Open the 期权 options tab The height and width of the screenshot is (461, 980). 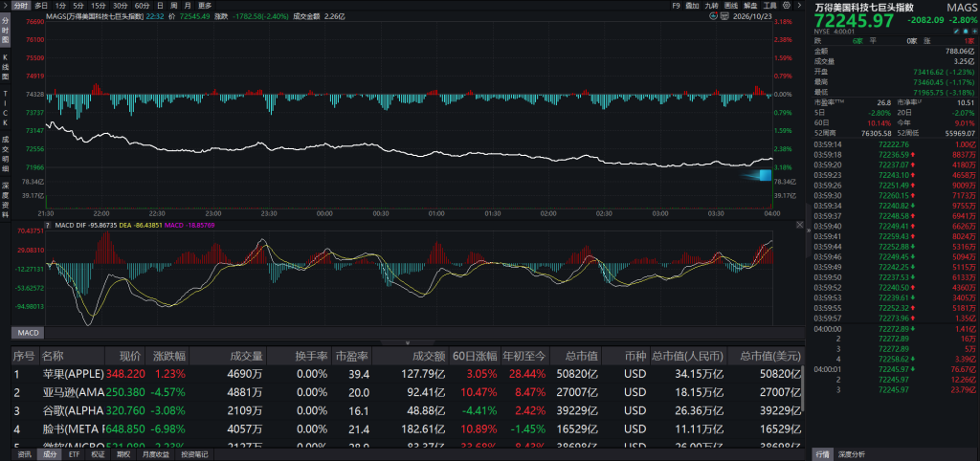123,454
